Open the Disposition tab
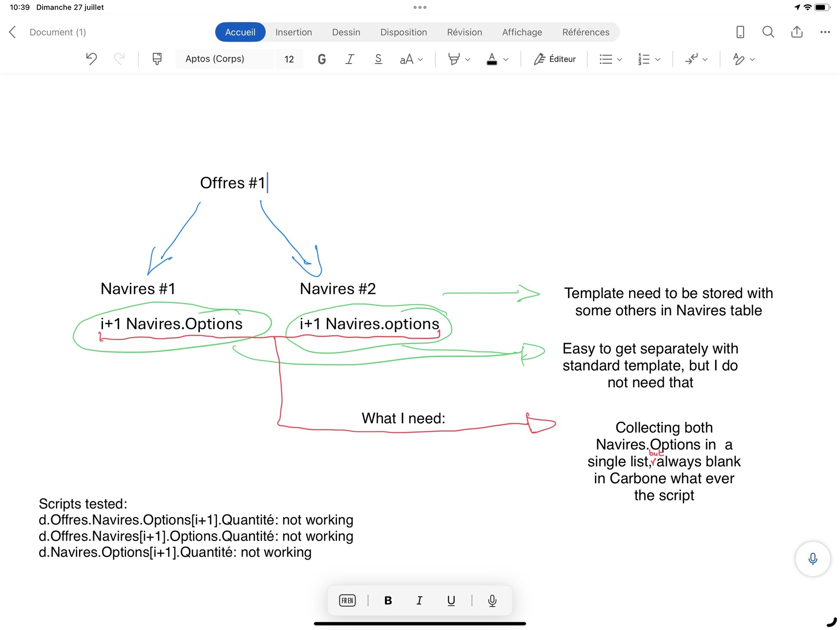This screenshot has width=840, height=630. pyautogui.click(x=403, y=32)
